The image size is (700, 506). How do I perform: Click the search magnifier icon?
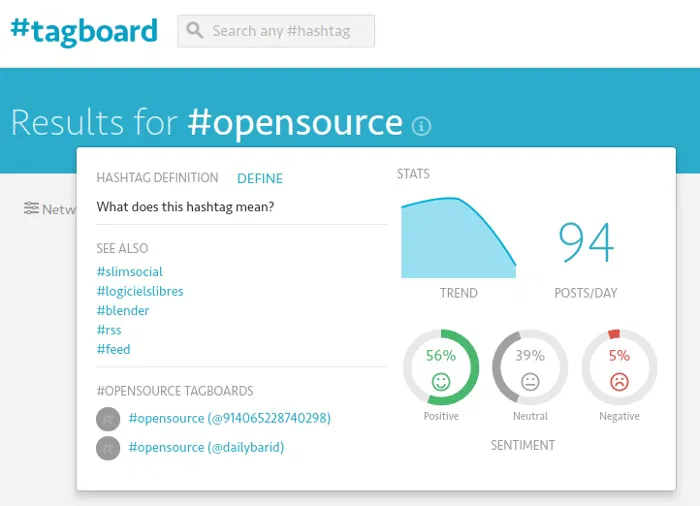pos(195,31)
